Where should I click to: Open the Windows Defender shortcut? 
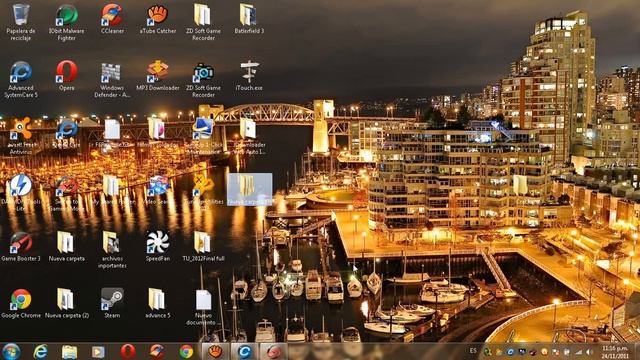(x=112, y=79)
